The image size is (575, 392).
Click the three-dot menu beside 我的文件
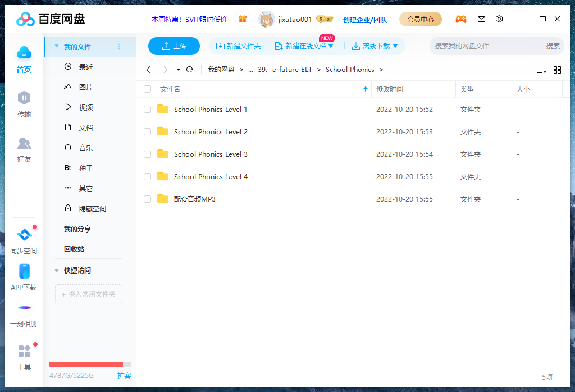119,47
